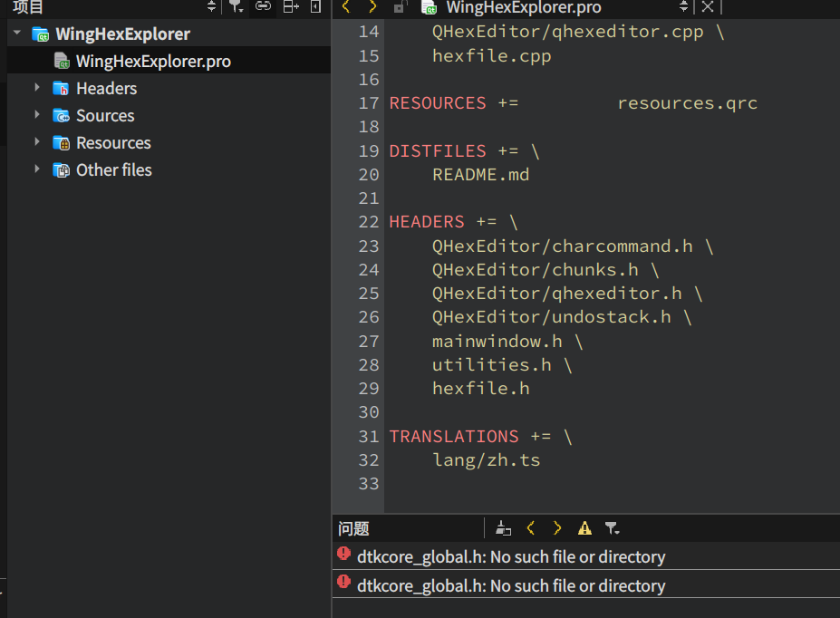Click the WingHexExplorer project folder icon
This screenshot has height=618, width=840.
coord(41,34)
